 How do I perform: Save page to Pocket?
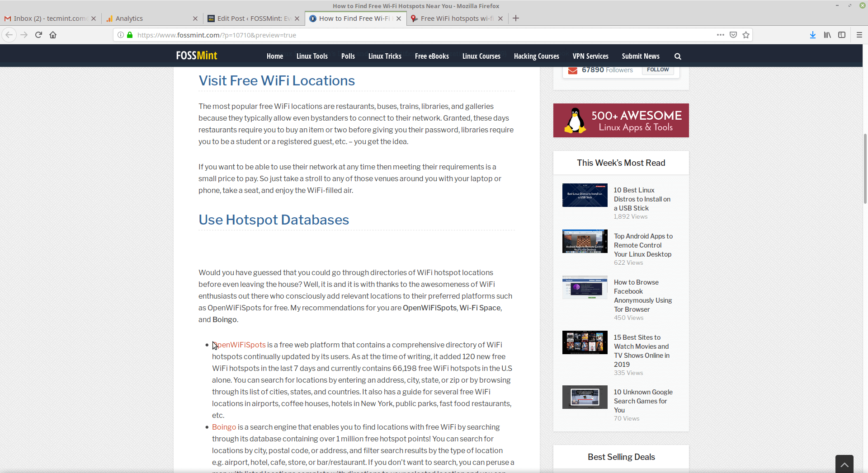click(x=733, y=35)
